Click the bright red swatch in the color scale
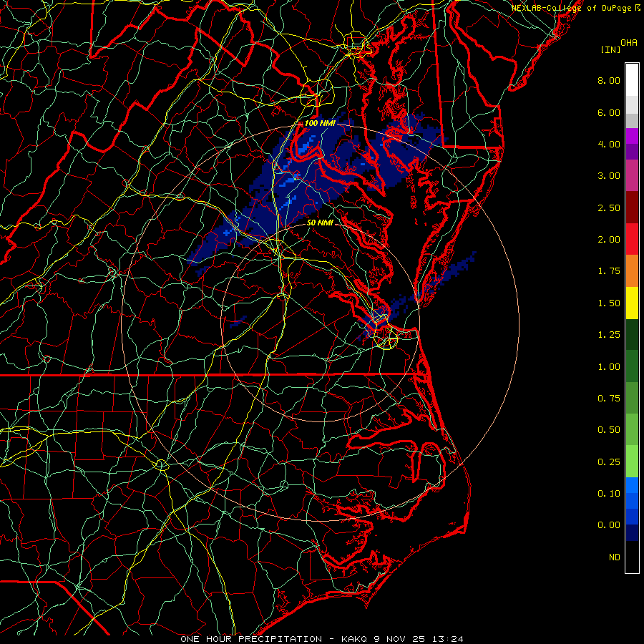 632,239
